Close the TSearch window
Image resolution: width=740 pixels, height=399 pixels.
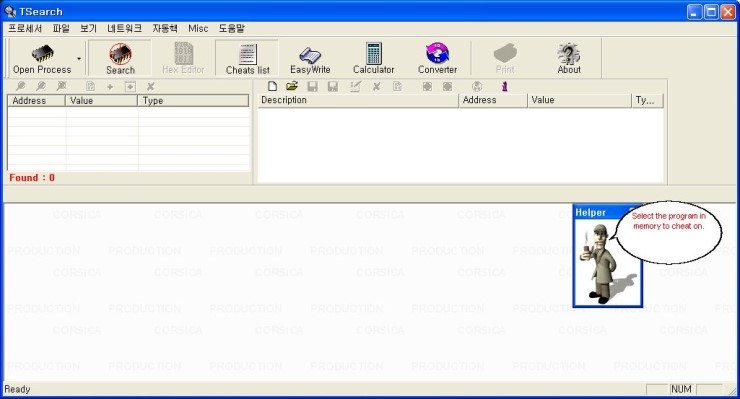[x=728, y=12]
